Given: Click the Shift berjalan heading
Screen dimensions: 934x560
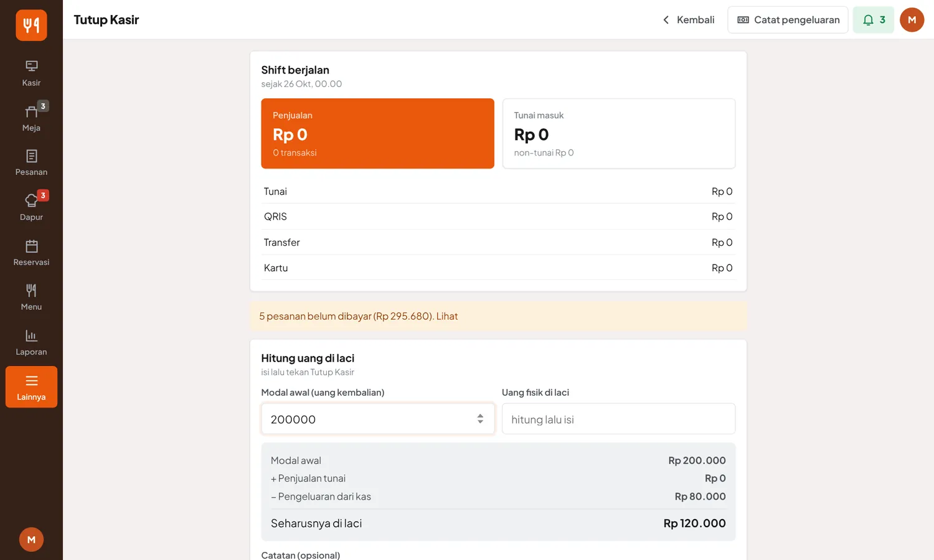Looking at the screenshot, I should [295, 70].
